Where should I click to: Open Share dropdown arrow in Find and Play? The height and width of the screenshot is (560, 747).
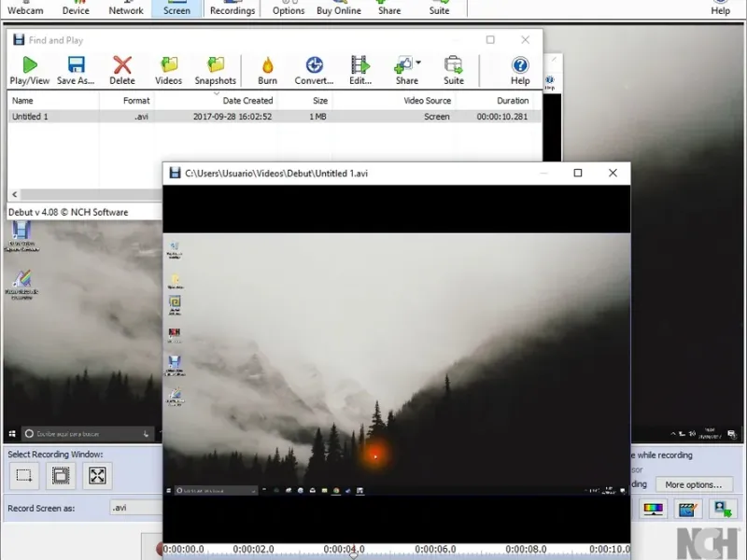(x=418, y=63)
